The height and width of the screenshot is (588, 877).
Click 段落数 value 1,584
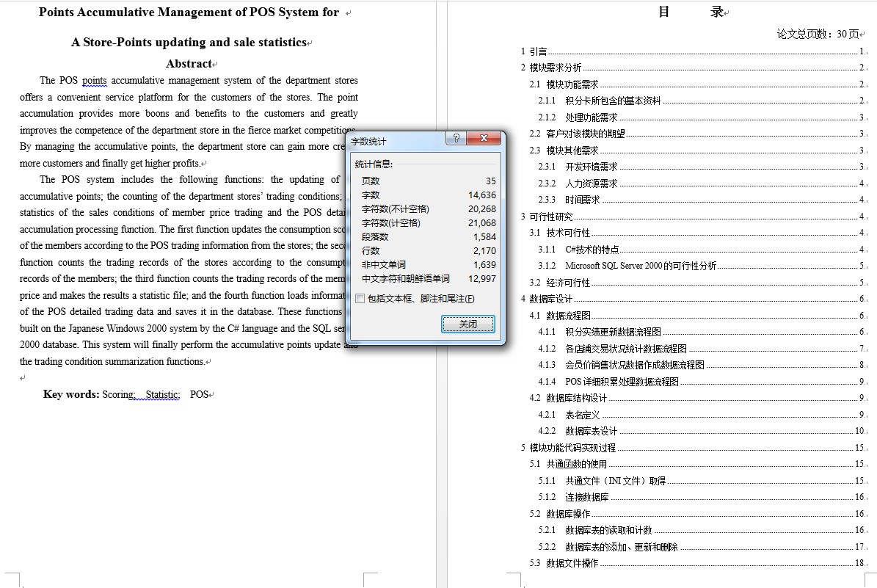(x=484, y=236)
